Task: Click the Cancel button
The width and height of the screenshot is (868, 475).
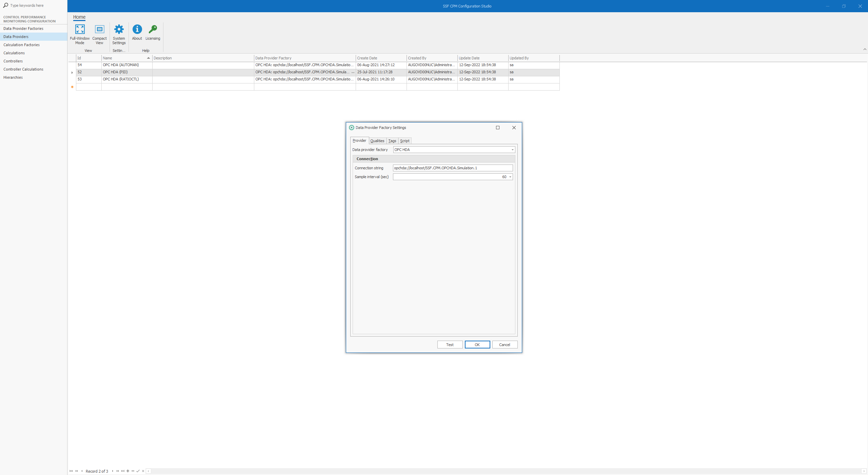Action: [504, 344]
